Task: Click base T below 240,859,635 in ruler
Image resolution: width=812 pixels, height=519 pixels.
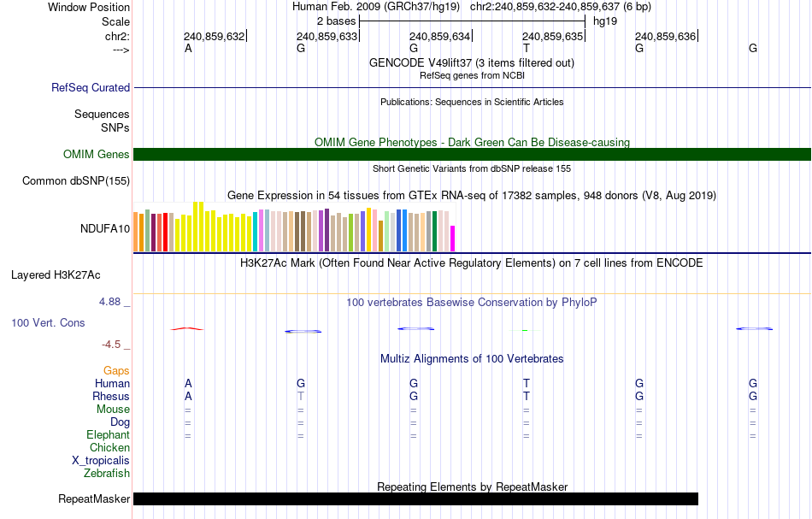Action: tap(527, 48)
